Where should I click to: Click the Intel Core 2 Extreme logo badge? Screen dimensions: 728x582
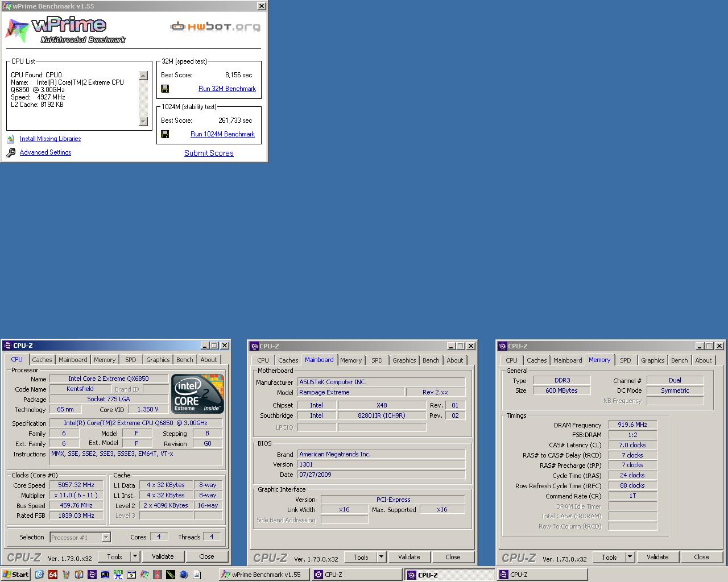coord(197,393)
